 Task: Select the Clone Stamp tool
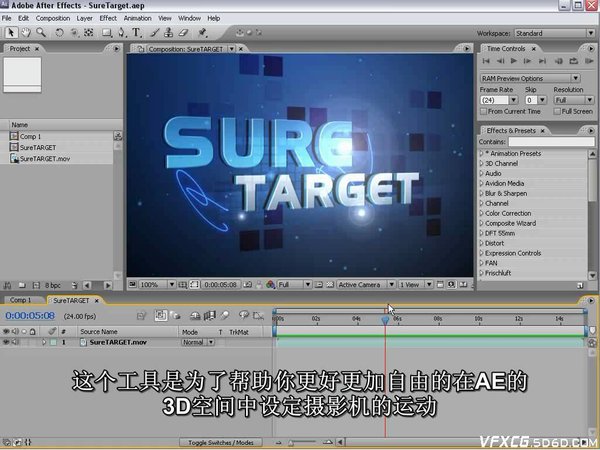click(x=168, y=33)
